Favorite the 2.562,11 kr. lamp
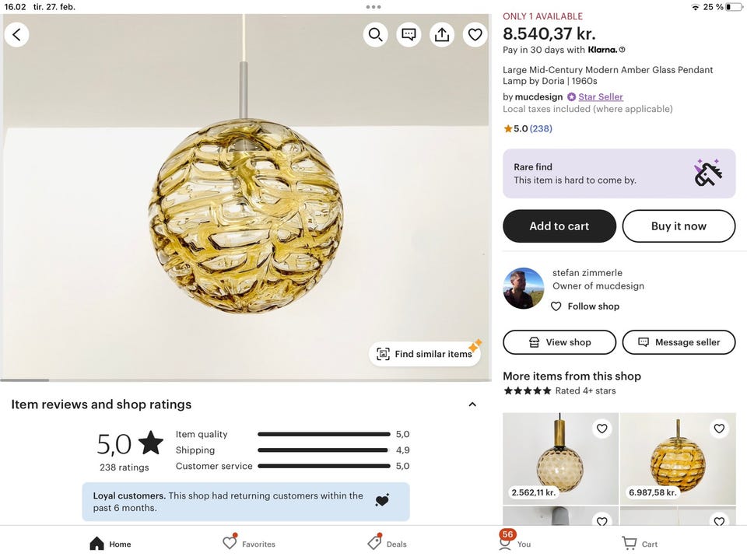 coord(601,429)
